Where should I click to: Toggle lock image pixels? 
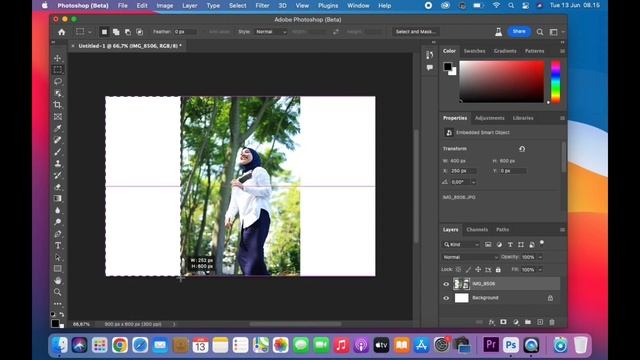[468, 270]
